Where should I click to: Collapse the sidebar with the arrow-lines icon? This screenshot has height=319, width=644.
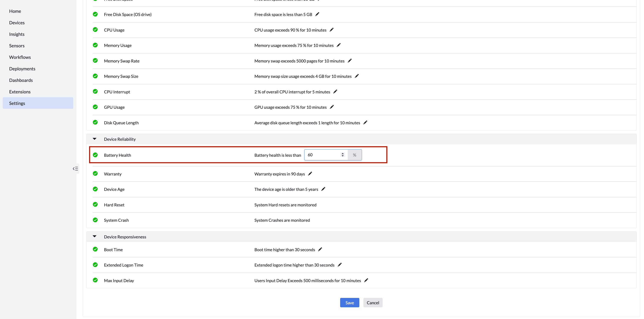coord(75,169)
